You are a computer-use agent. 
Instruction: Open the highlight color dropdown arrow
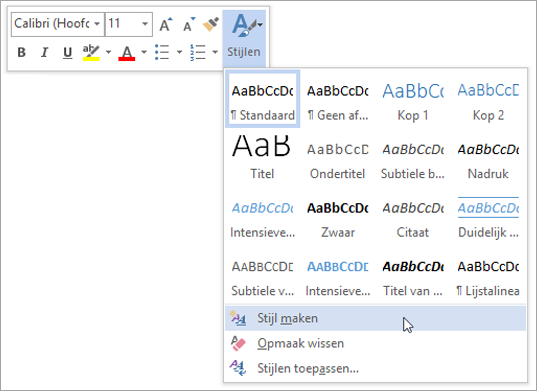109,52
